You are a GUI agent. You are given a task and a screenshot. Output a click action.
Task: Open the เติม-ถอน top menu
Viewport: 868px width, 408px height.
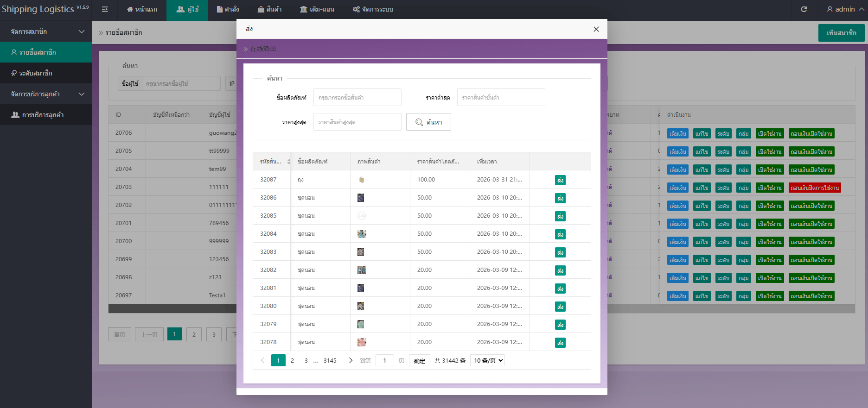click(x=317, y=9)
